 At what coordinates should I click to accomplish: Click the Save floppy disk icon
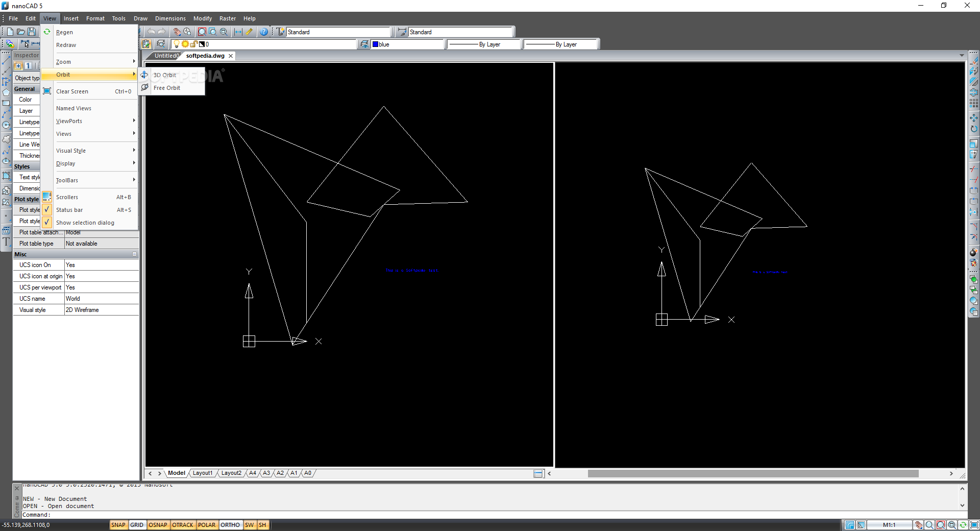point(32,32)
